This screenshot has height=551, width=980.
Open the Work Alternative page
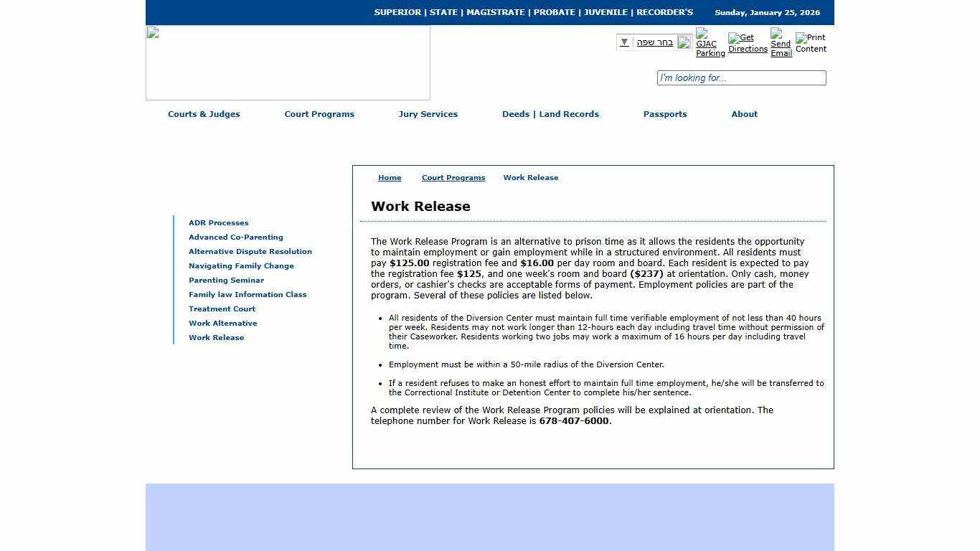223,323
